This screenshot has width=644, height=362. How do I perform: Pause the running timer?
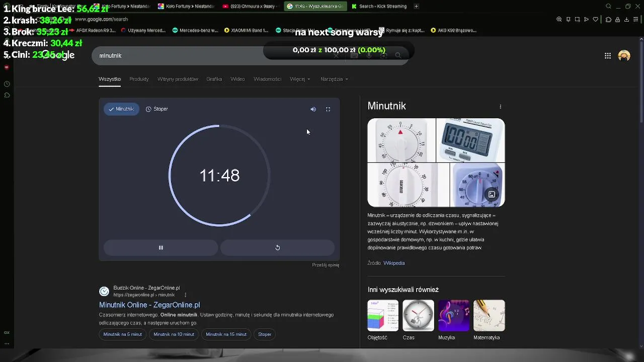pos(161,247)
